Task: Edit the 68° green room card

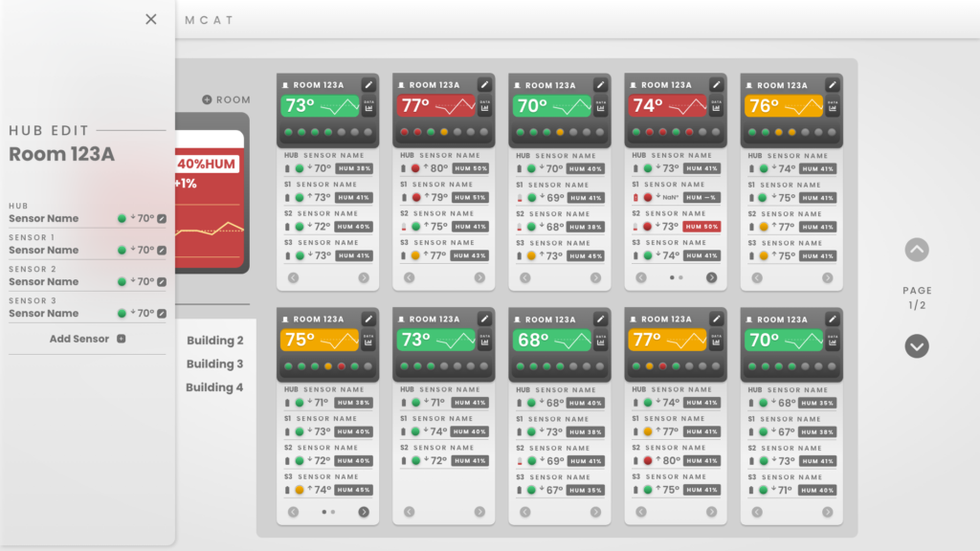Action: click(601, 319)
